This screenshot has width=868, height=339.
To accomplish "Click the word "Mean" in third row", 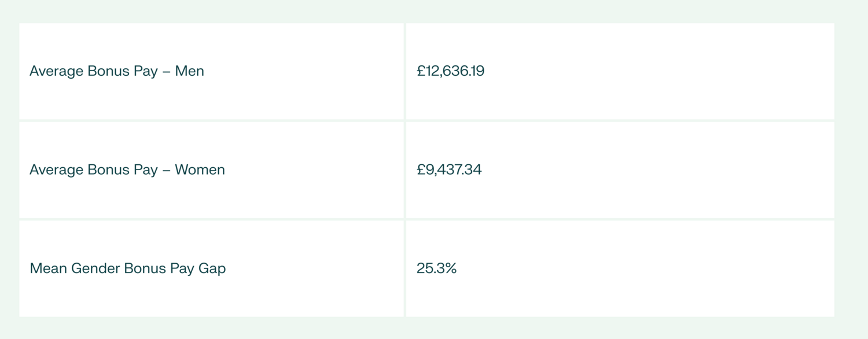I will click(x=48, y=268).
